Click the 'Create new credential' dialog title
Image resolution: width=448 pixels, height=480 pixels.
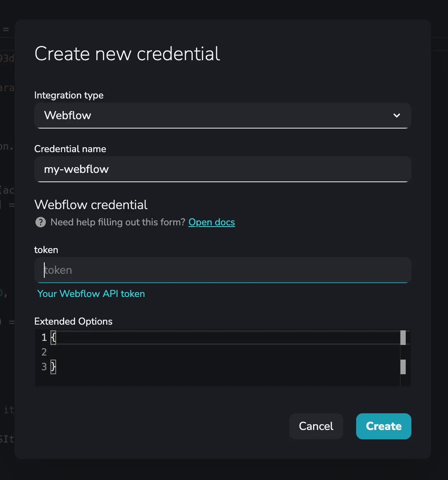click(127, 54)
